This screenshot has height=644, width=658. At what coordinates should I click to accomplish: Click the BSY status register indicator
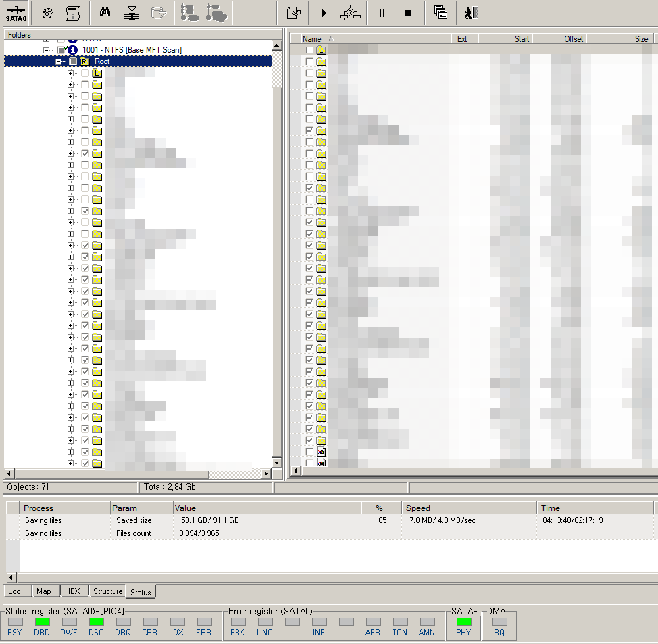[16, 622]
